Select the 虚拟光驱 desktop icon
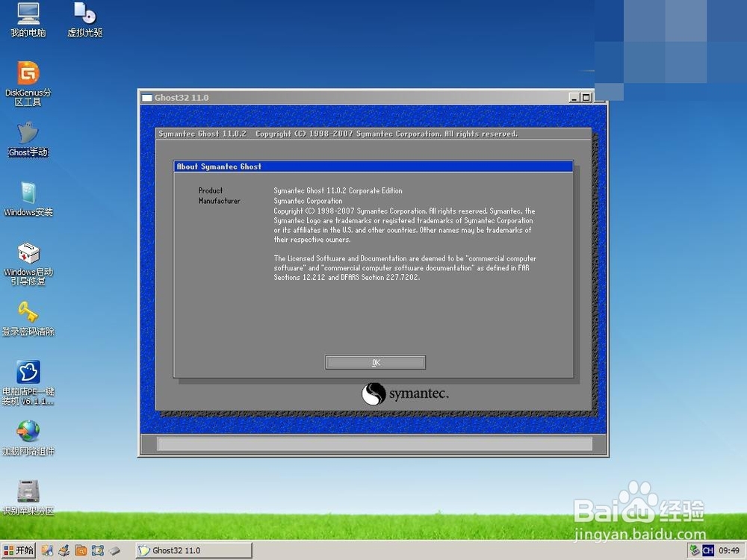Viewport: 747px width, 560px height. [x=85, y=20]
